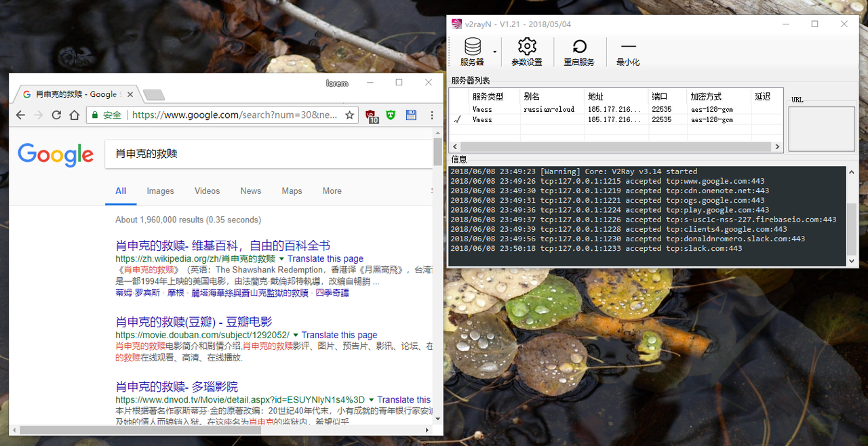This screenshot has height=446, width=868.
Task: Open the 四季奇譚 sublink
Action: (332, 293)
